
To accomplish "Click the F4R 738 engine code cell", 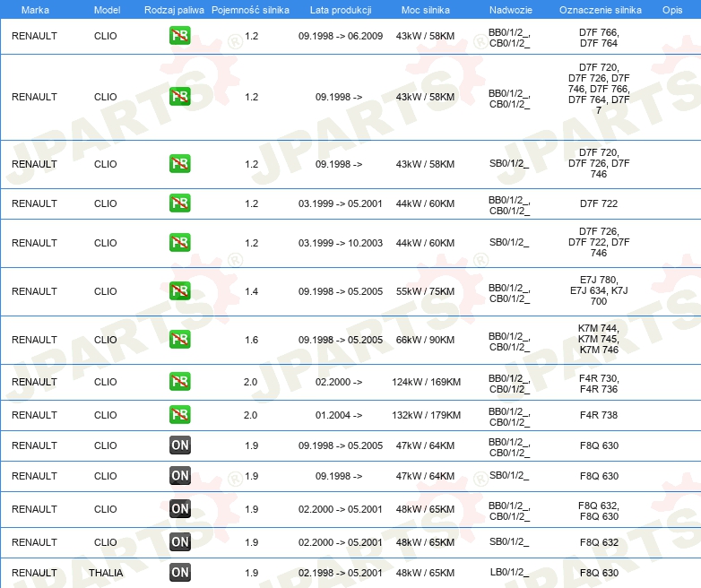I will pos(599,415).
